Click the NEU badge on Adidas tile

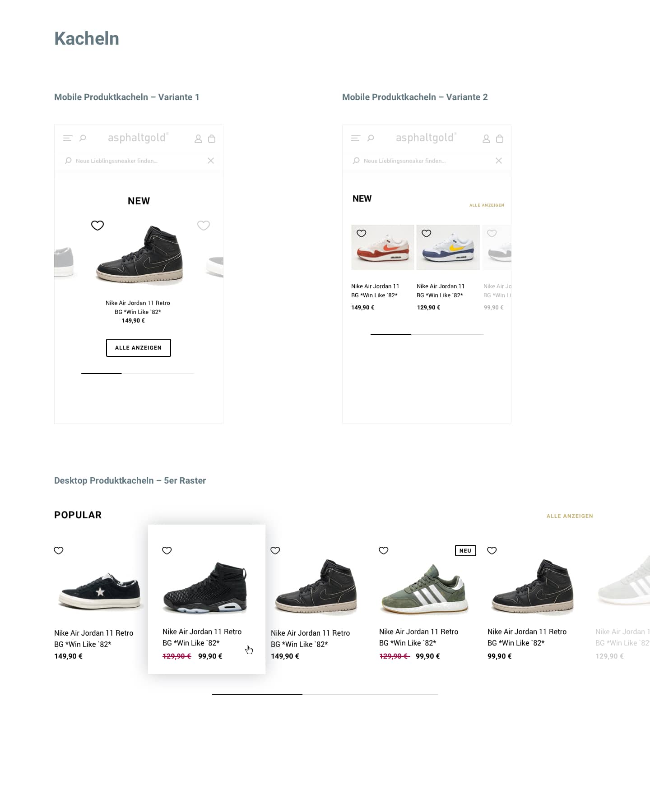[x=465, y=550]
